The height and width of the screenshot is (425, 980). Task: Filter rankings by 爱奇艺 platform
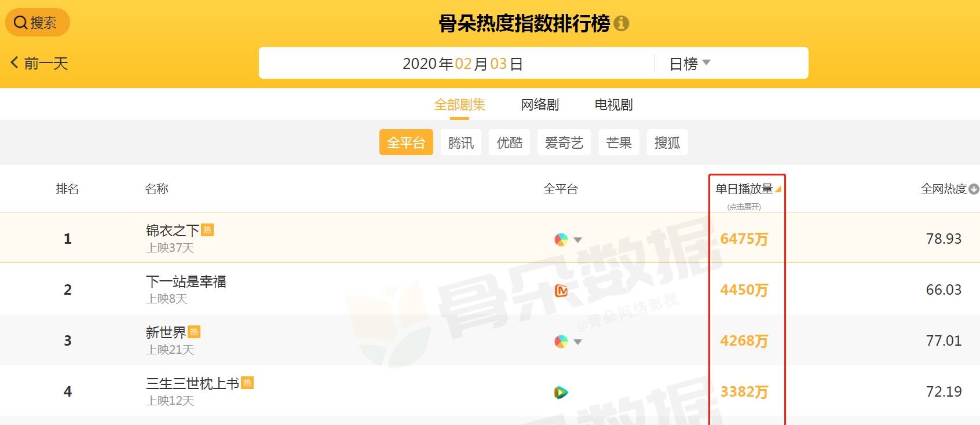coord(564,142)
